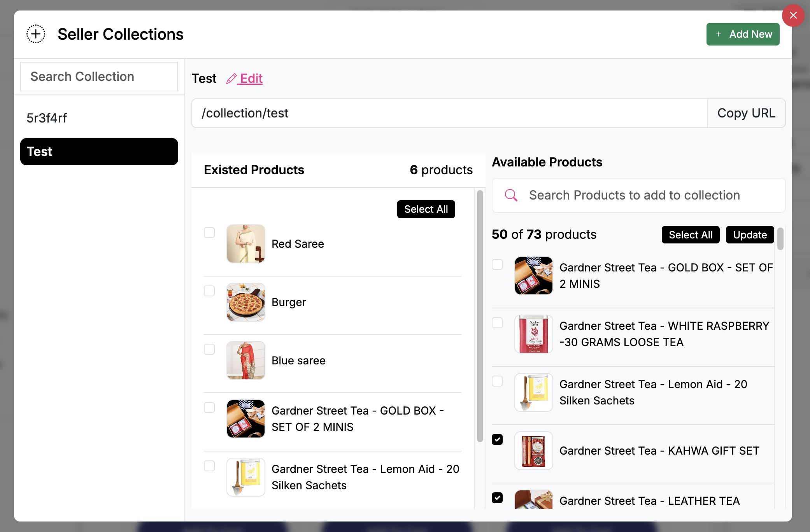Click the Red Saree product thumbnail
This screenshot has height=532, width=810.
[246, 244]
